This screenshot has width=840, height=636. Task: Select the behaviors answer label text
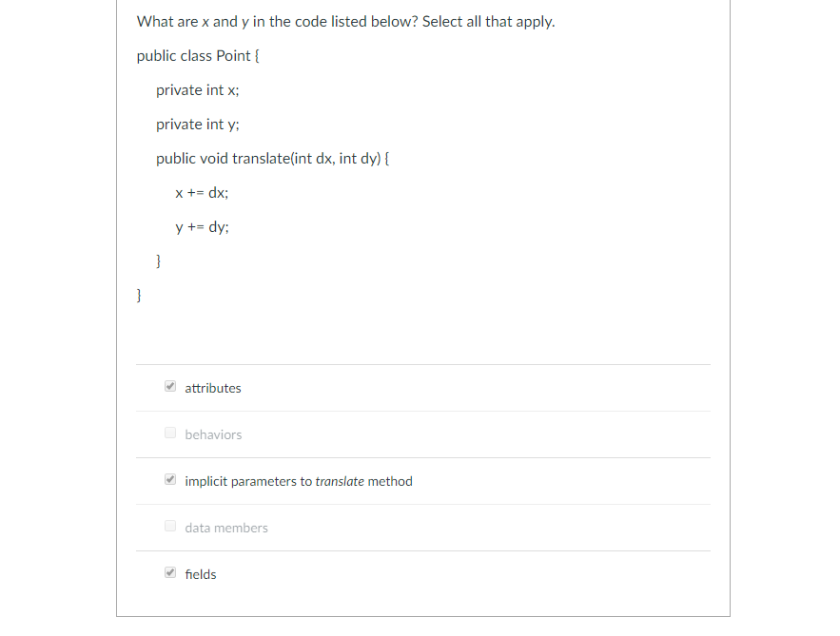coord(213,434)
